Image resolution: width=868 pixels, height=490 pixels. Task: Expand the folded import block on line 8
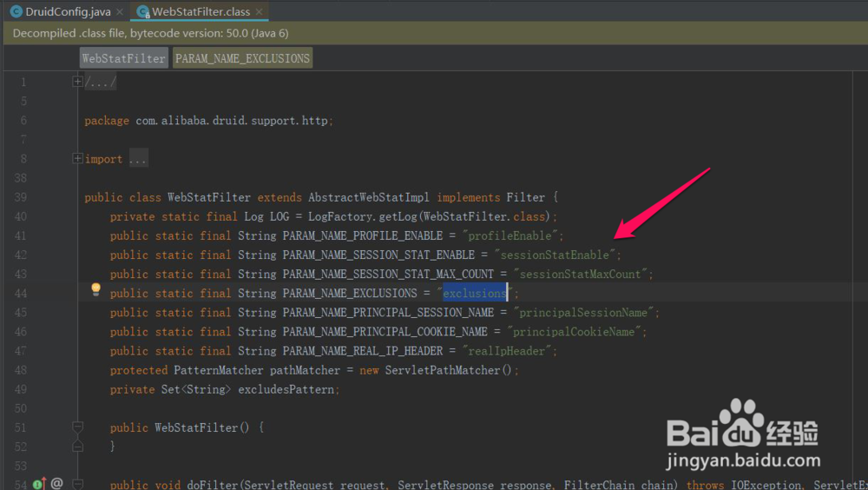[x=77, y=158]
